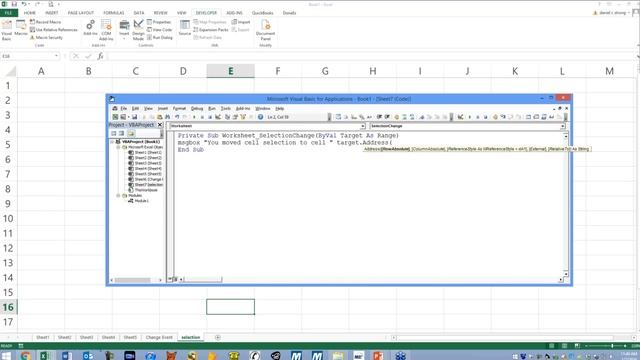Click Import in XML group
The height and width of the screenshot is (360, 640).
pyautogui.click(x=241, y=22)
